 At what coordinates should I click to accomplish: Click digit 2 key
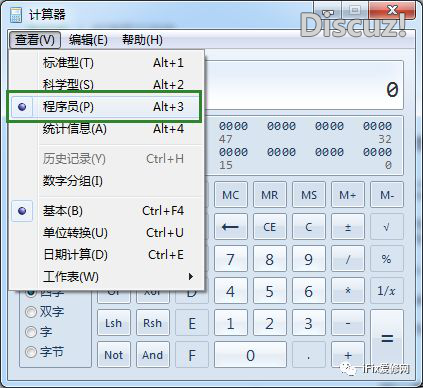coord(270,323)
